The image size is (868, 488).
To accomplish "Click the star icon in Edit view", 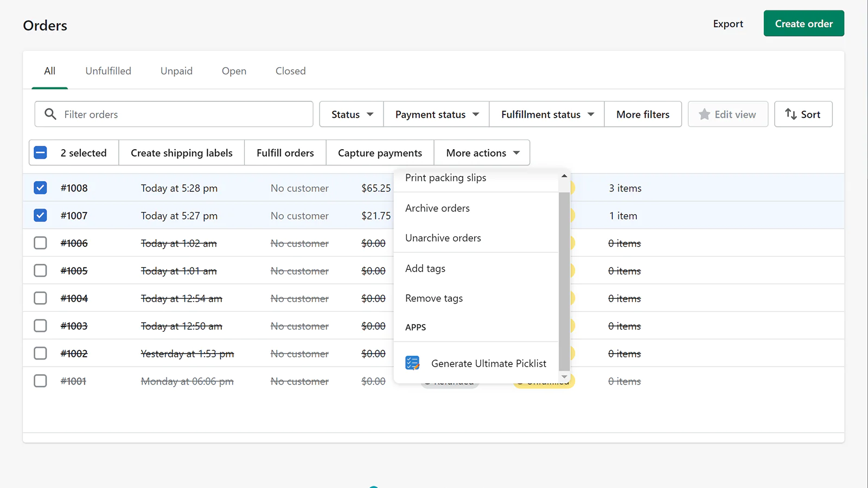I will [704, 114].
